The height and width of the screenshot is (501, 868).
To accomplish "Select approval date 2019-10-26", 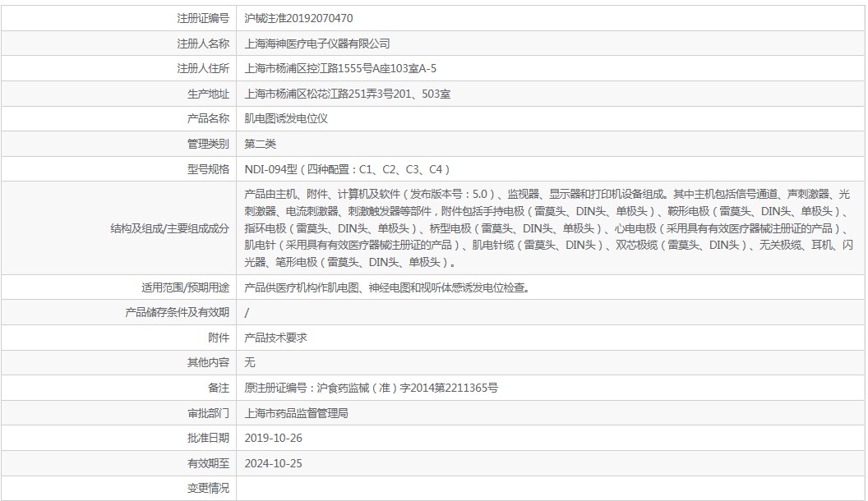I will (x=274, y=438).
